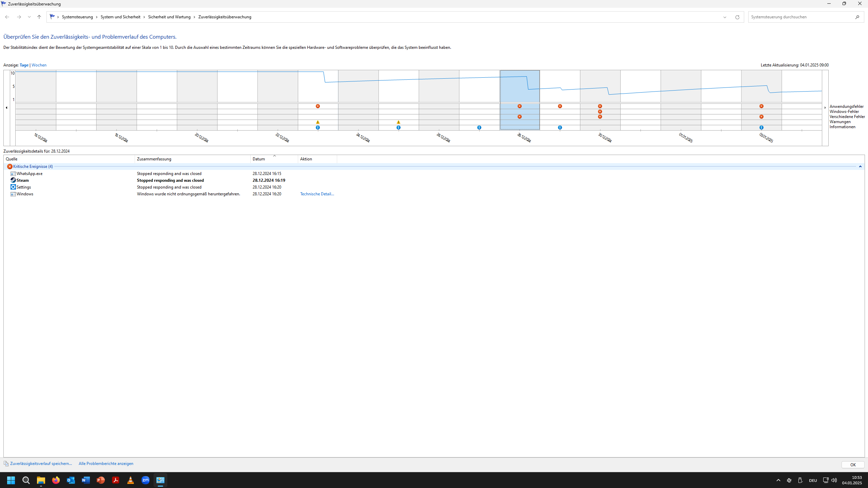Launch Outlook from the taskbar

[71, 480]
